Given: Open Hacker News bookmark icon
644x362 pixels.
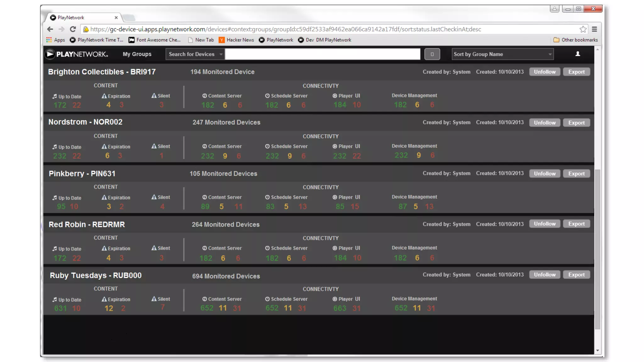Looking at the screenshot, I should [222, 40].
